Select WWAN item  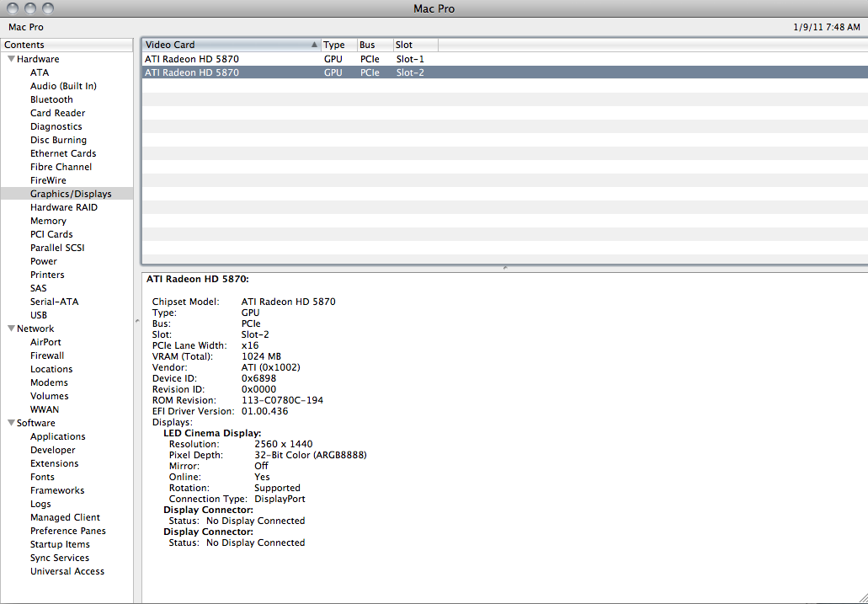point(45,409)
